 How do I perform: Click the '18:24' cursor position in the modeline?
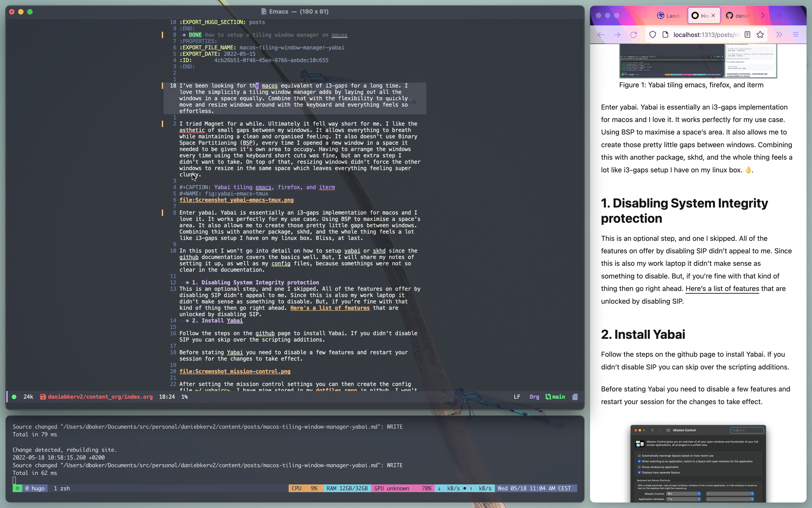click(167, 397)
